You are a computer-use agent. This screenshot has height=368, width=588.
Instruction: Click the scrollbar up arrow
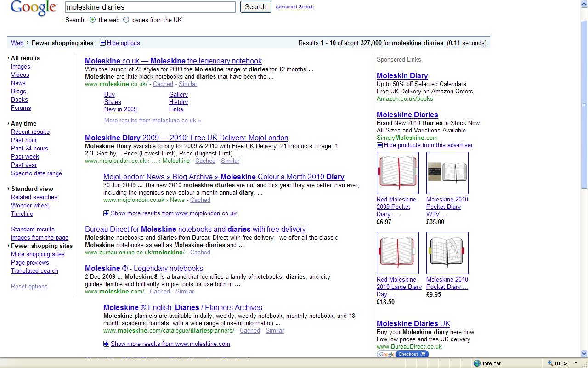point(584,4)
